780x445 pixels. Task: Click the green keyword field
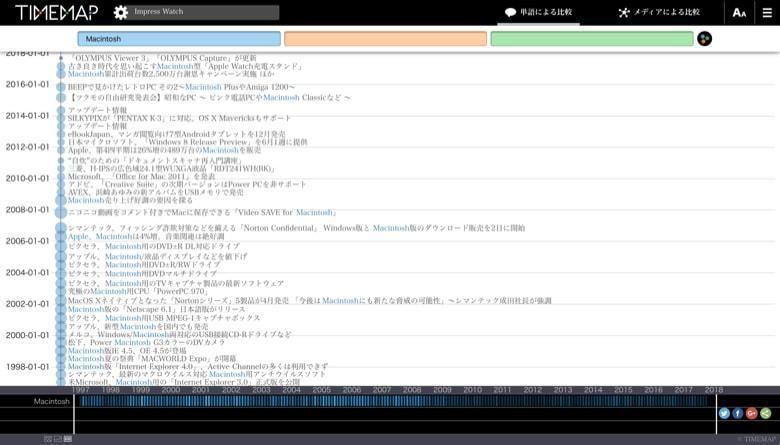tap(592, 39)
